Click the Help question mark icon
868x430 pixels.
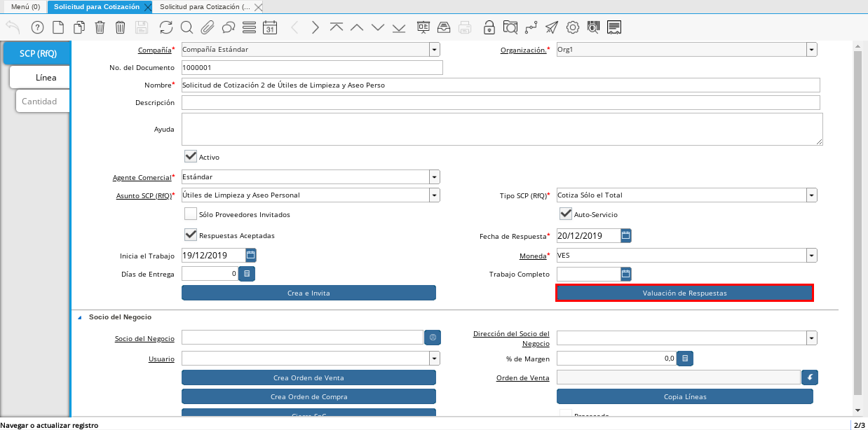pyautogui.click(x=37, y=27)
